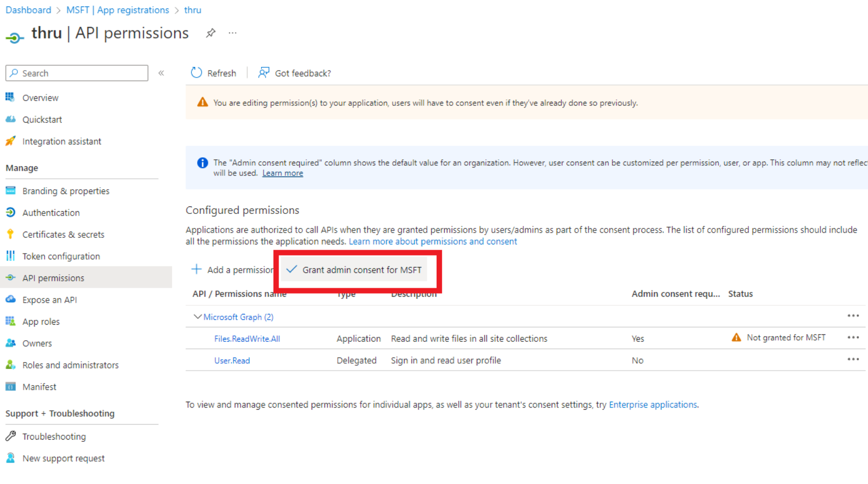Image resolution: width=868 pixels, height=484 pixels.
Task: Click the Refresh icon in toolbar
Action: click(x=197, y=73)
